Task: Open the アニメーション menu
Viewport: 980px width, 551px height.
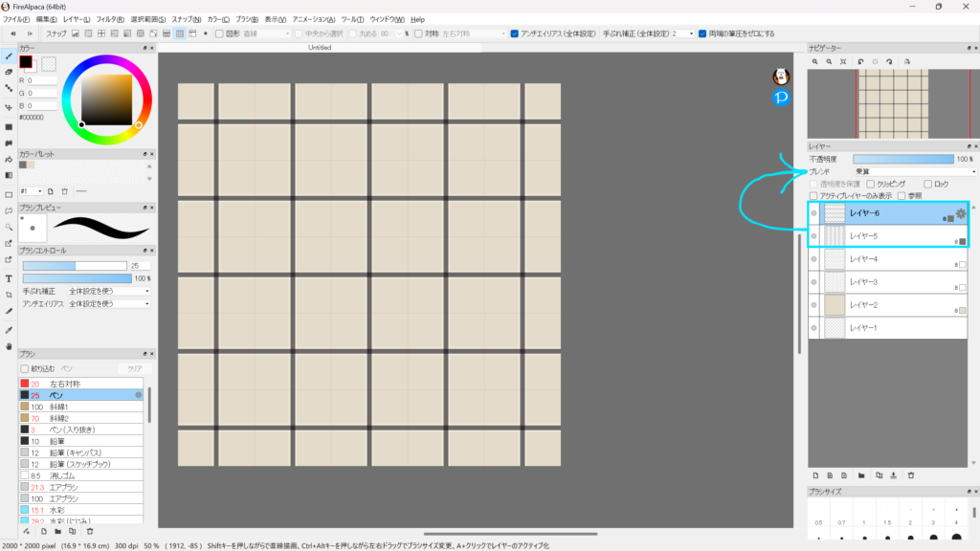Action: pyautogui.click(x=315, y=19)
